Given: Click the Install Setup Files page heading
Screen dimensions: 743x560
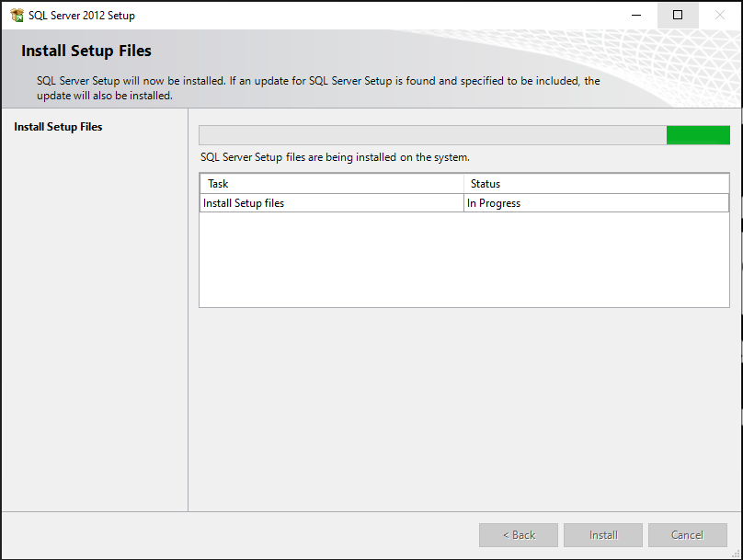Looking at the screenshot, I should 86,51.
